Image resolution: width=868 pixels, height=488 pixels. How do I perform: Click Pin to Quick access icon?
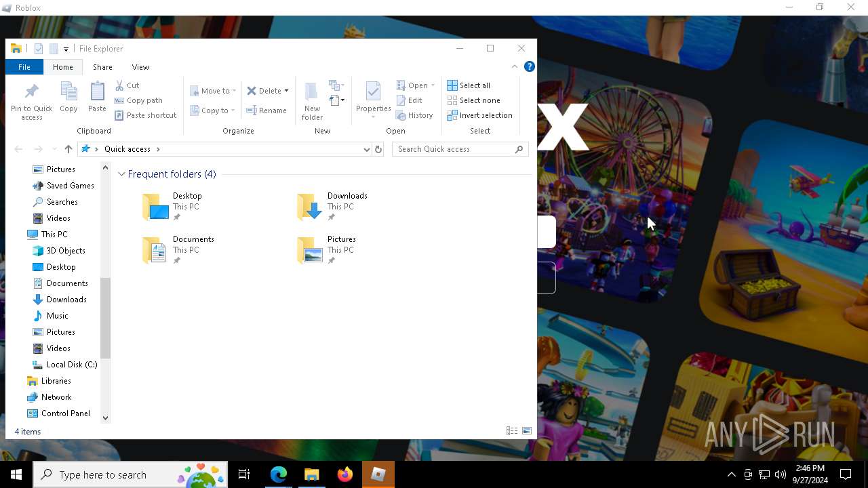31,102
